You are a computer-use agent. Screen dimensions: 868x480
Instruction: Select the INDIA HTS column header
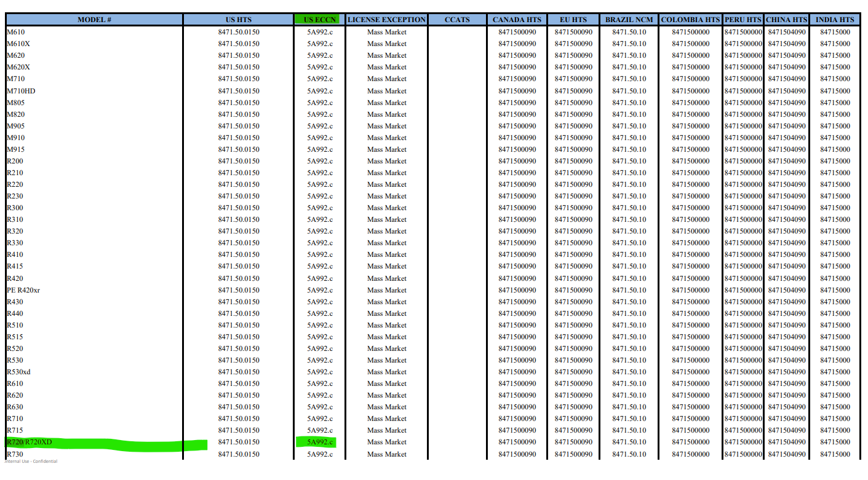[x=835, y=20]
